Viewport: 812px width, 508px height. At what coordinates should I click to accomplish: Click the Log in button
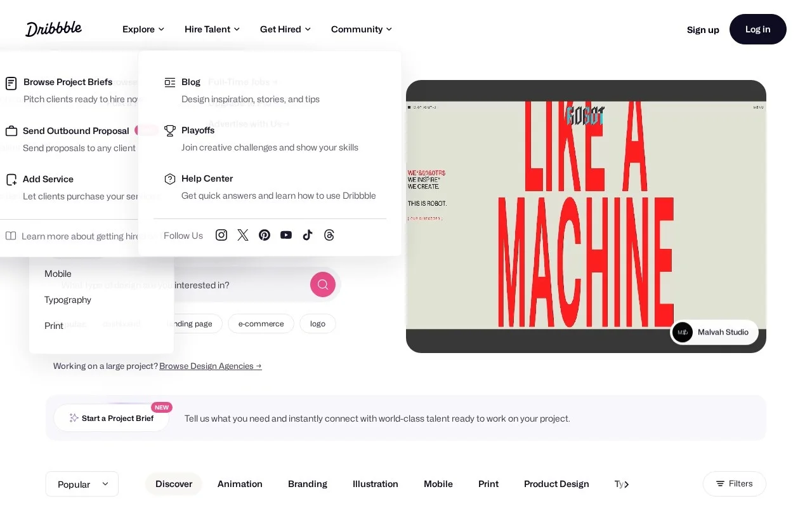[757, 29]
